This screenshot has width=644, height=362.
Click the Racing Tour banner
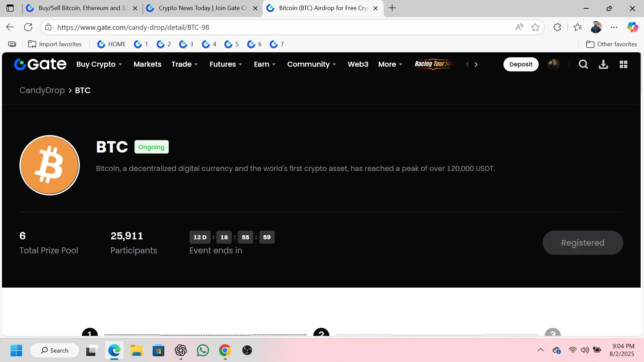pyautogui.click(x=434, y=64)
